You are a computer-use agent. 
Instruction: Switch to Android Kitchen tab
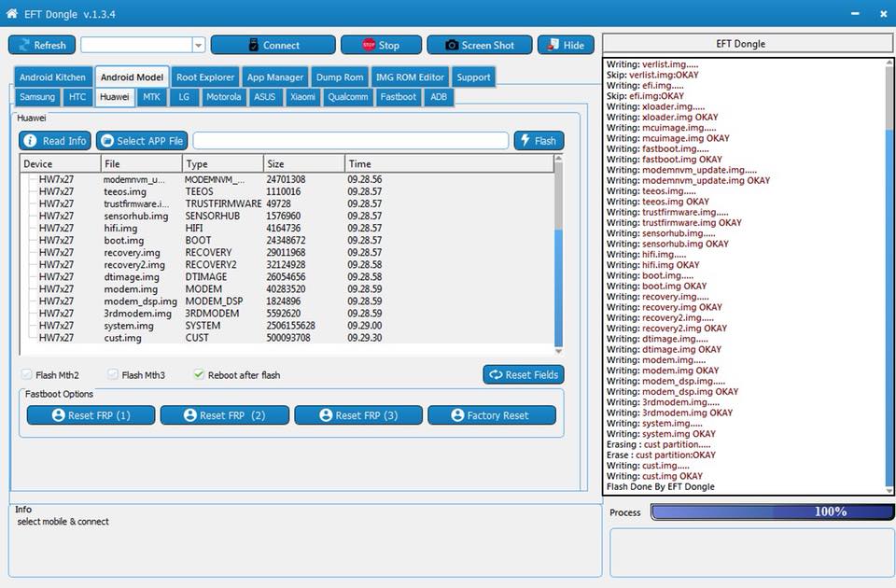point(52,77)
